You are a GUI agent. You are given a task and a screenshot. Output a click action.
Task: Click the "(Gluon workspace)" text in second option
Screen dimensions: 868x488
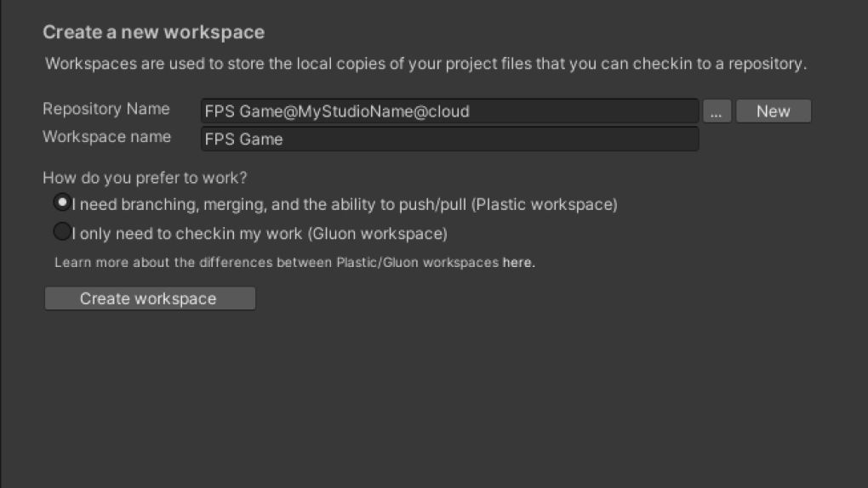(377, 233)
